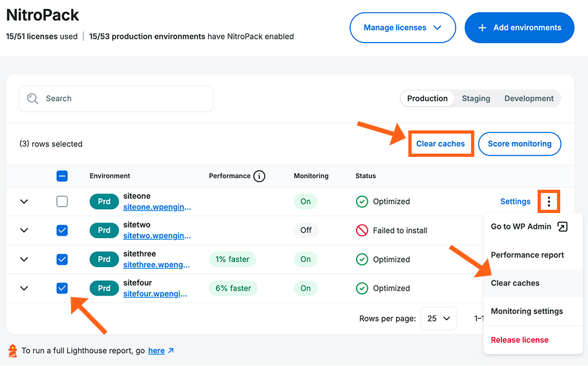The image size is (588, 366).
Task: Uncheck the sitethree row checkbox
Action: pyautogui.click(x=62, y=259)
